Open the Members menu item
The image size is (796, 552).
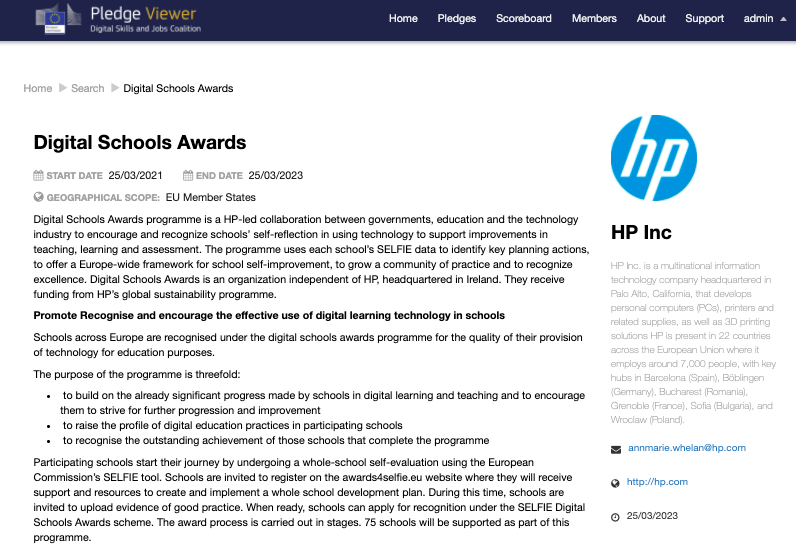pyautogui.click(x=594, y=18)
